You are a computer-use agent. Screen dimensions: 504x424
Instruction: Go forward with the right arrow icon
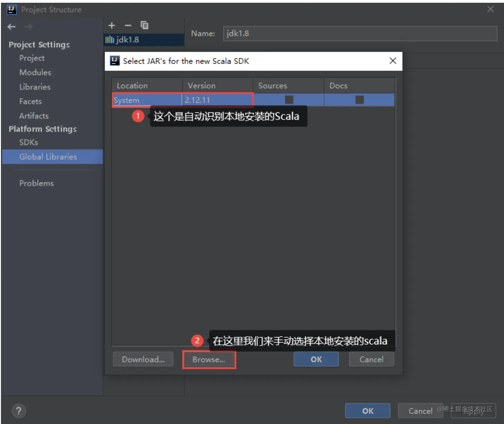coord(28,27)
